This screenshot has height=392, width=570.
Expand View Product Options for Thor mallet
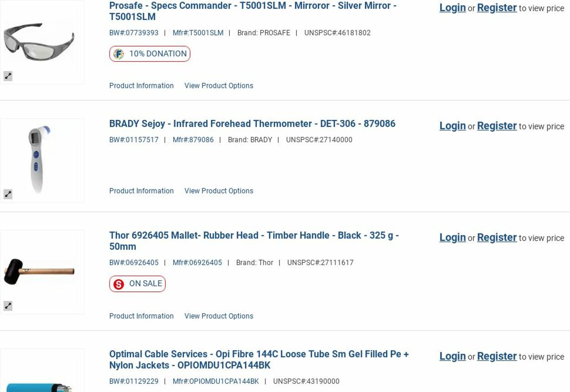[x=219, y=316]
